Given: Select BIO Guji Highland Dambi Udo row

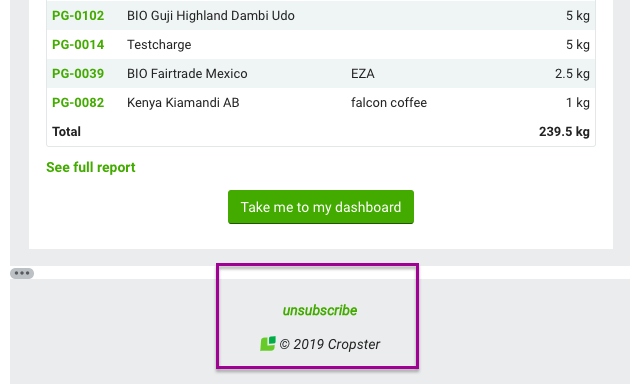Looking at the screenshot, I should tap(321, 16).
